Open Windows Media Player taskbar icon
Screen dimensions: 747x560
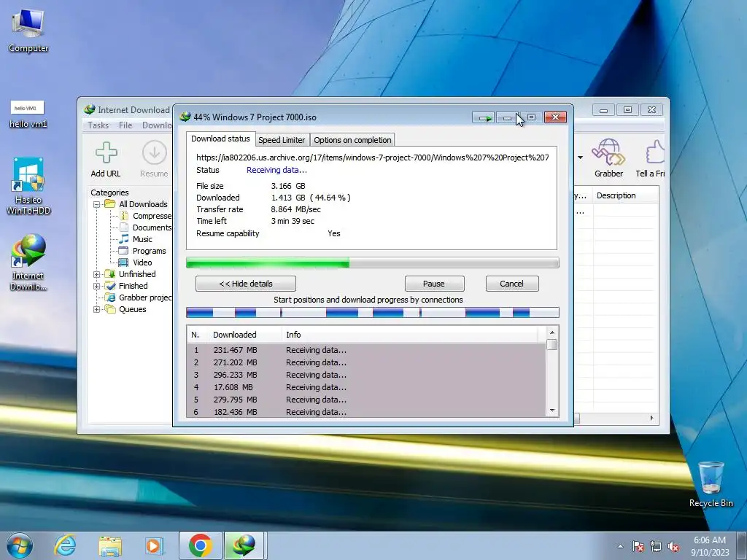point(154,545)
